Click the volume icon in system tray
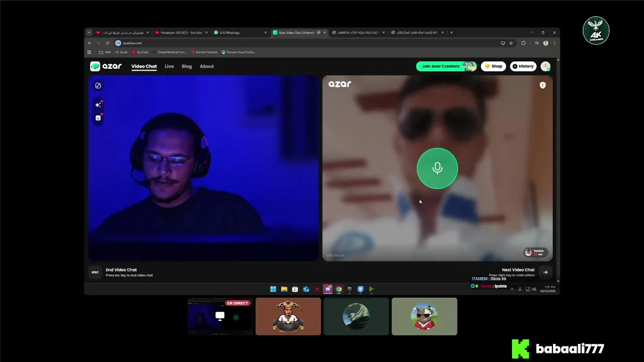The height and width of the screenshot is (362, 644). click(x=534, y=289)
